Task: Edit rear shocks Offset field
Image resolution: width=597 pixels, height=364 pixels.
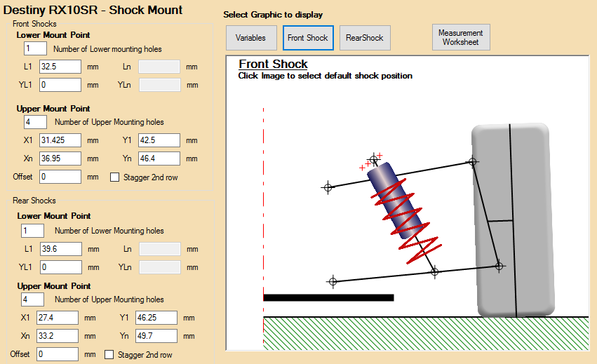Action: [58, 354]
